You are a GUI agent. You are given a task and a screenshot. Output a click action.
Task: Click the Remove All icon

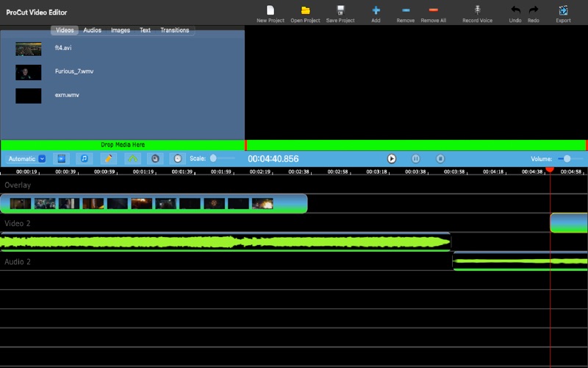point(433,10)
